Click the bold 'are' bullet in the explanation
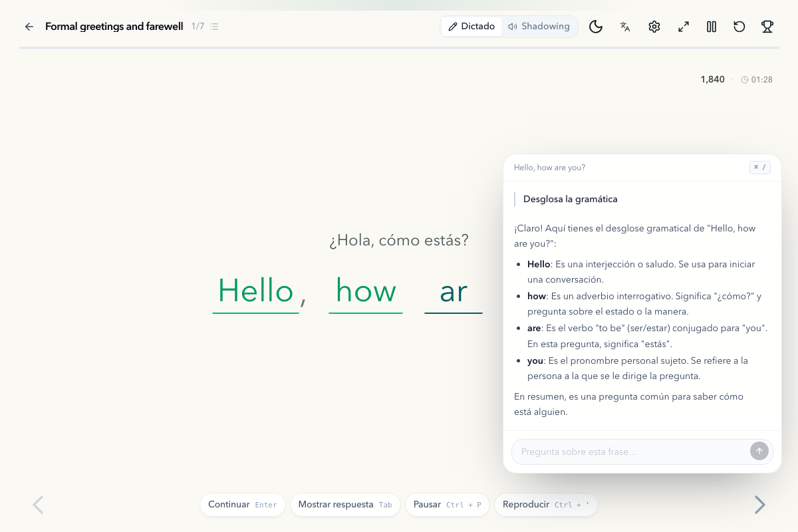The image size is (798, 532). click(534, 329)
